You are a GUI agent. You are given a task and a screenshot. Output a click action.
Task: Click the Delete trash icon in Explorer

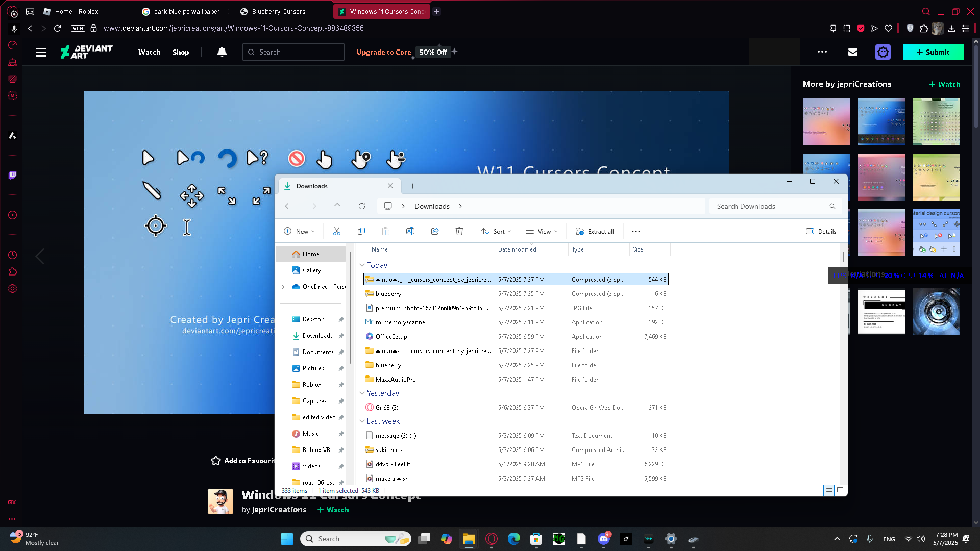459,231
